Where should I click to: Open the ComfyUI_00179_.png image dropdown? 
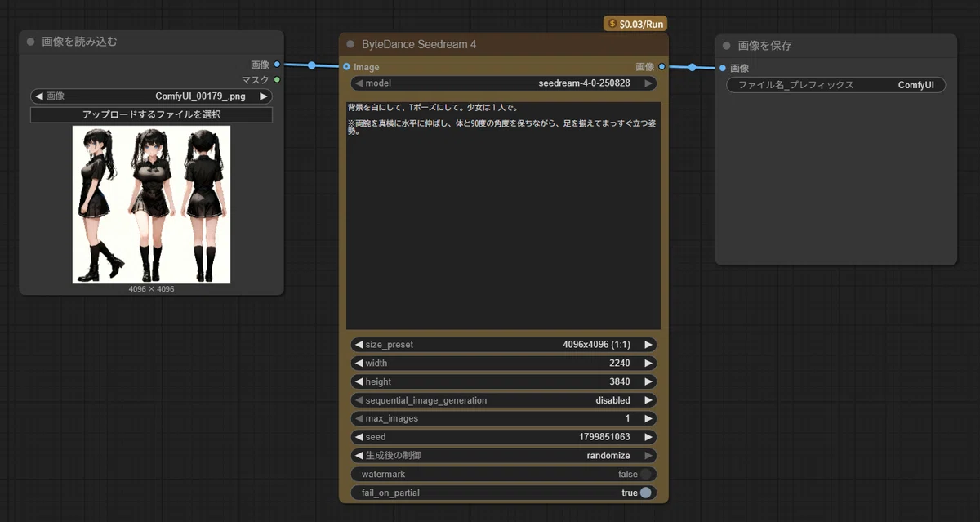click(151, 96)
